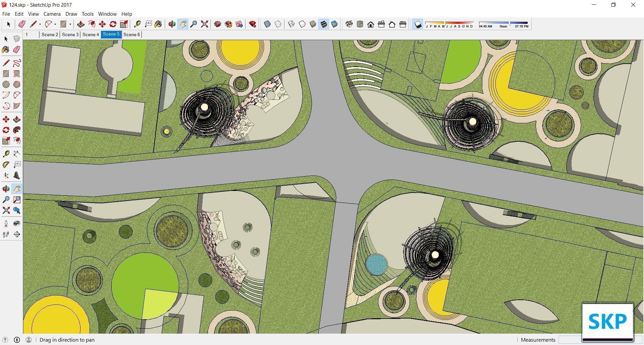This screenshot has width=644, height=345.
Task: Select the Orbit tool in the top toolbar
Action: pos(172,24)
